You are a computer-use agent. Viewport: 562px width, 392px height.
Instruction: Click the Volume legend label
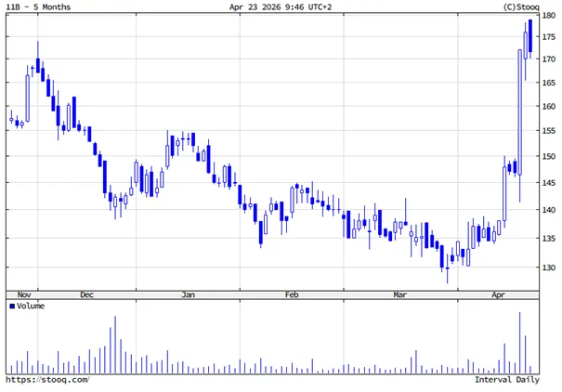31,306
